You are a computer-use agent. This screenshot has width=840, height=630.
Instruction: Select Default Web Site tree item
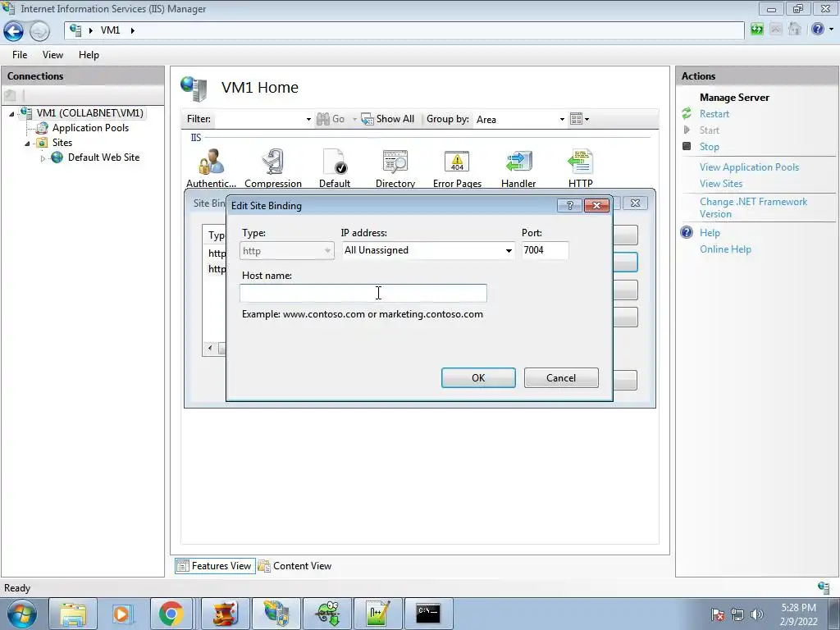tap(103, 157)
